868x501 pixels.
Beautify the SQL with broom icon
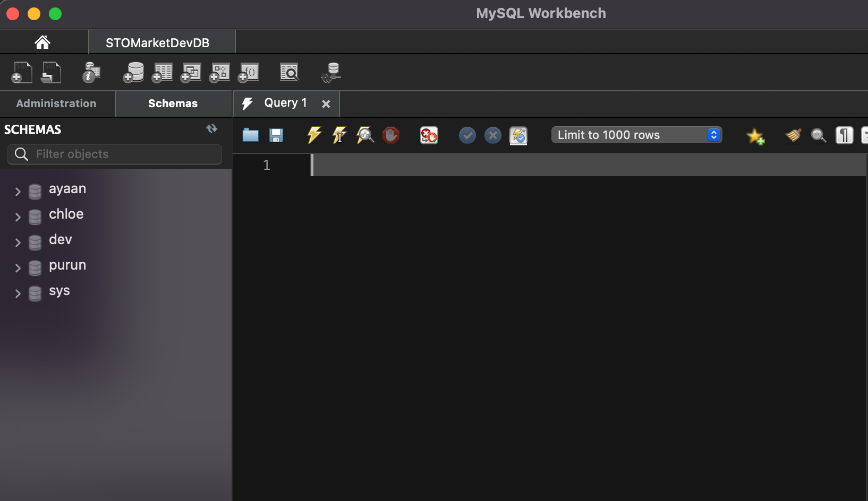pos(793,135)
